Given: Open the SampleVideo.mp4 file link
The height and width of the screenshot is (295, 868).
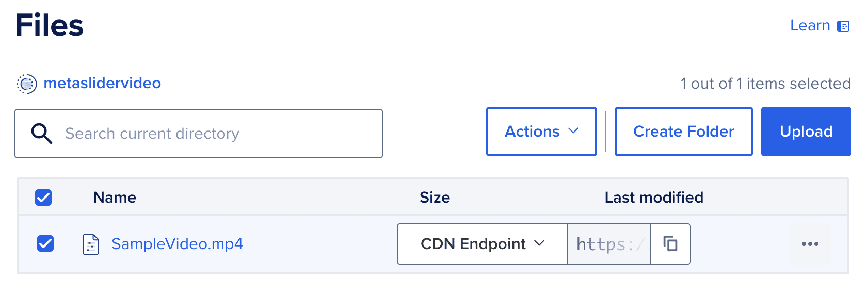Looking at the screenshot, I should click(x=177, y=244).
